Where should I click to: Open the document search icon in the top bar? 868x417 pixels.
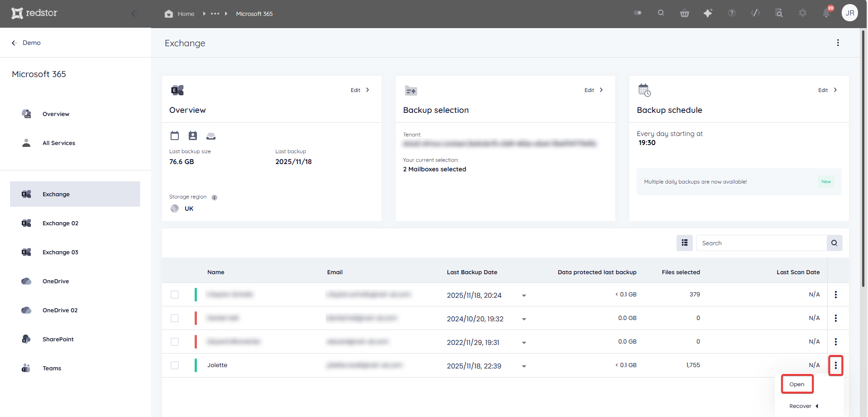[779, 13]
